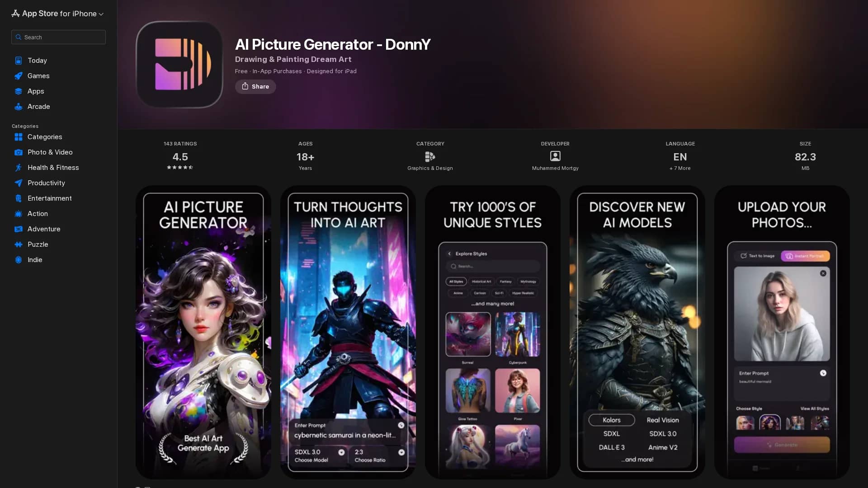
Task: Click the Today sidebar icon
Action: pyautogui.click(x=19, y=61)
